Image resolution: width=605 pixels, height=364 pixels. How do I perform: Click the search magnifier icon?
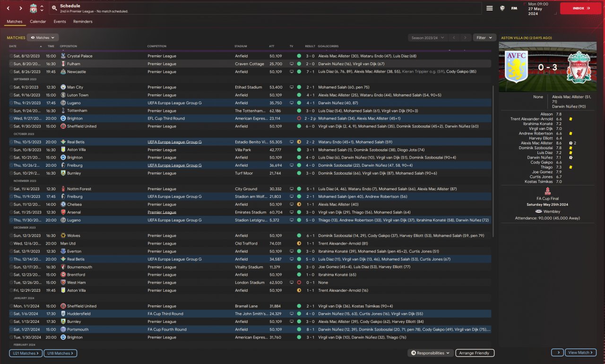[54, 8]
